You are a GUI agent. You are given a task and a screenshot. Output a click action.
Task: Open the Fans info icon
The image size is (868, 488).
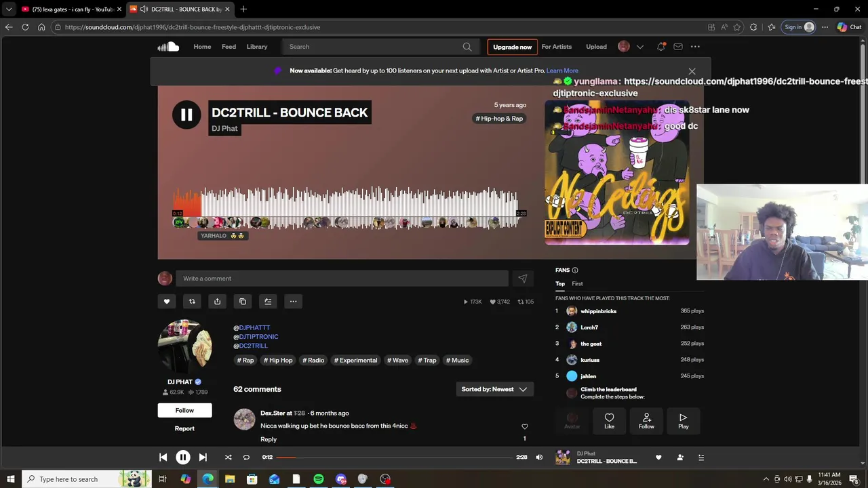575,270
